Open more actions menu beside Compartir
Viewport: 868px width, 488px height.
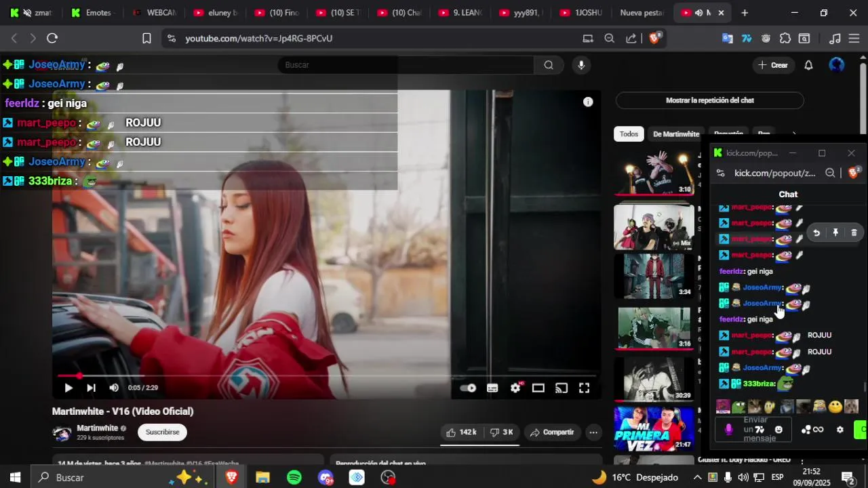593,432
